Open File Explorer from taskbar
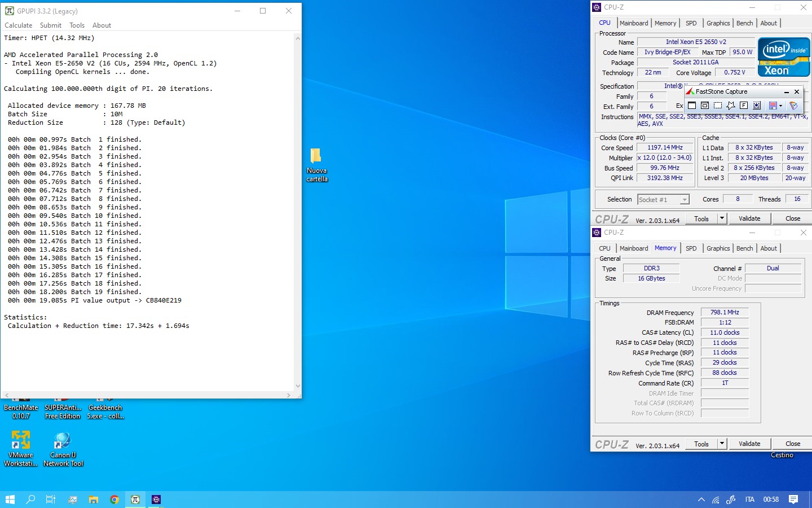The image size is (812, 508). pos(94,500)
